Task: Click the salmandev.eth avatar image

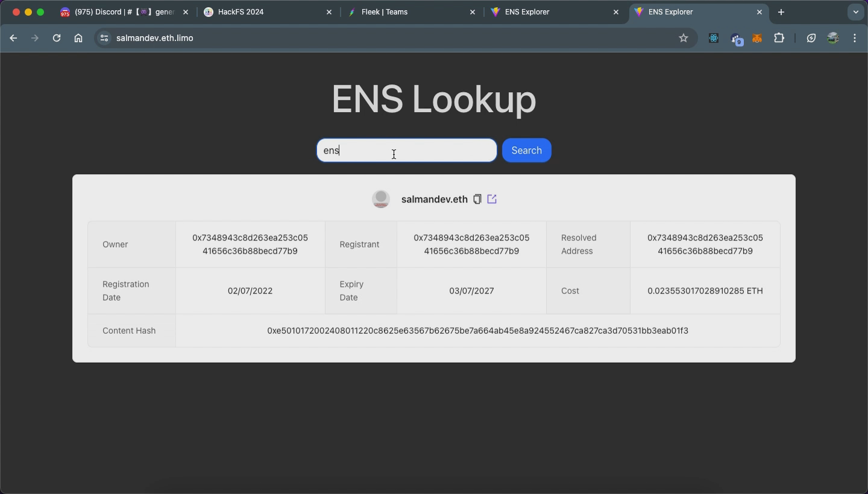Action: [381, 199]
